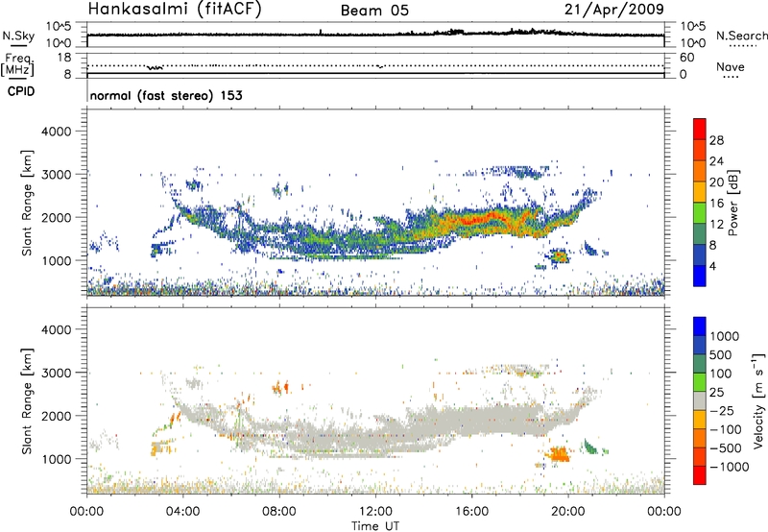Click the '3000' range tick of the velocity panel
This screenshot has height=532, width=768.
57,373
